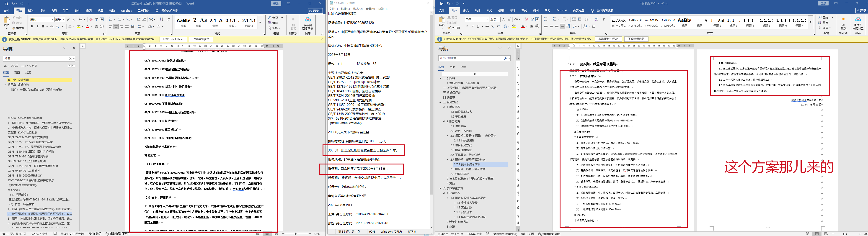Click 获取正版 Office in 招标文件 window
The width and height of the screenshot is (868, 236).
tap(173, 39)
